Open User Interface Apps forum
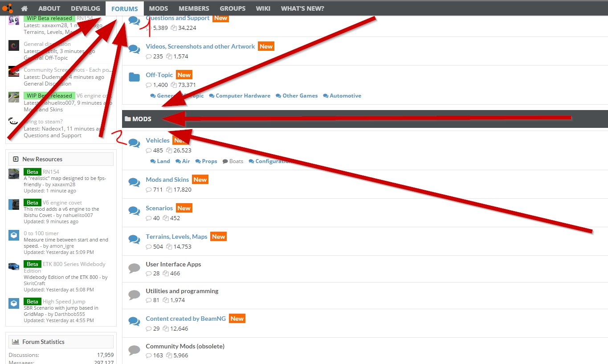 tap(173, 264)
